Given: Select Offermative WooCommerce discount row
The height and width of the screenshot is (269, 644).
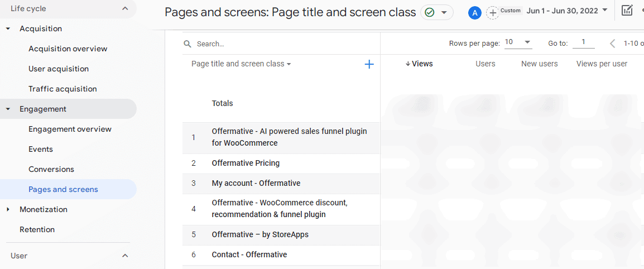Looking at the screenshot, I should (x=281, y=209).
